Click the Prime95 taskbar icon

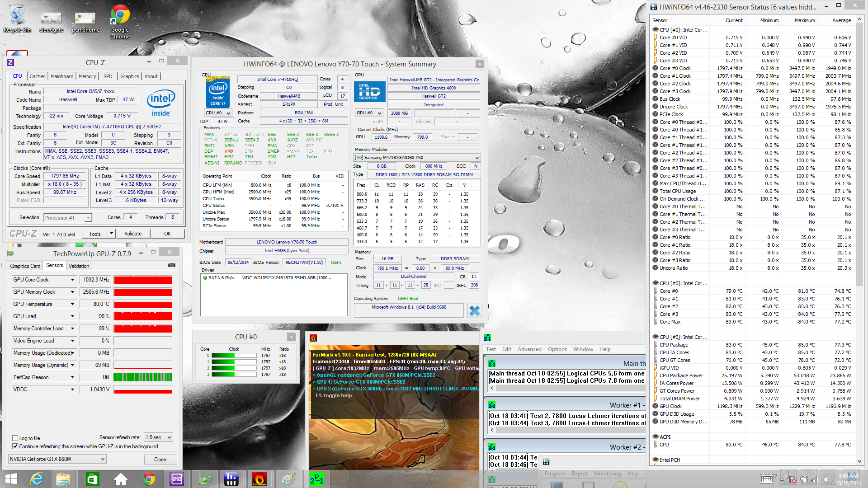point(316,479)
